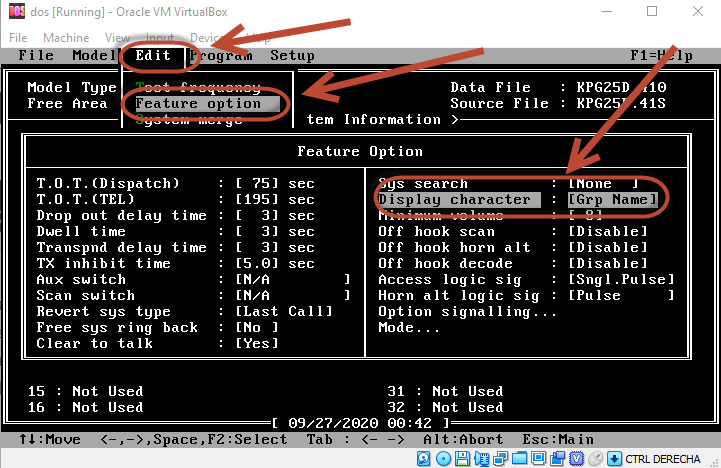Click the floppy disk status icon

coord(463,458)
